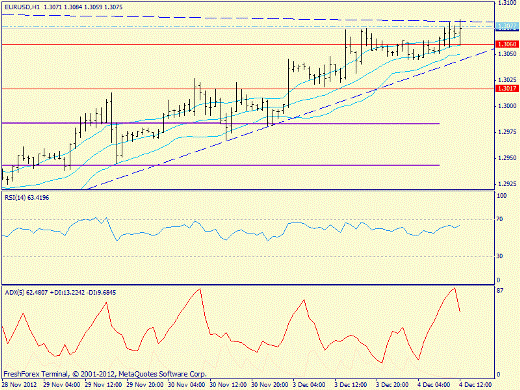Click the 1.3100 price scale value
Image resolution: width=520 pixels, height=390 pixels.
507,3
